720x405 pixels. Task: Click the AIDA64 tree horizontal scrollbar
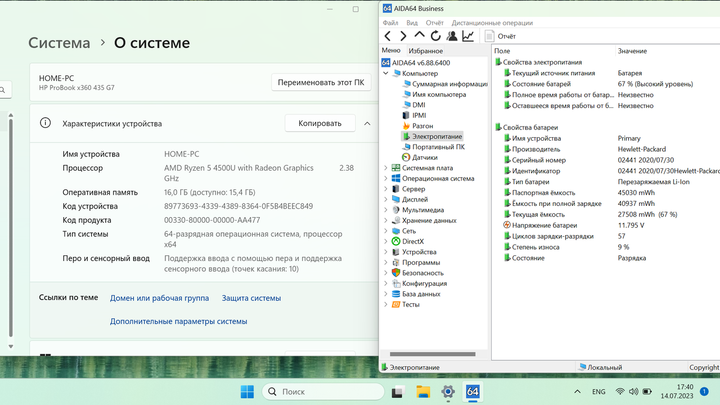tap(433, 354)
